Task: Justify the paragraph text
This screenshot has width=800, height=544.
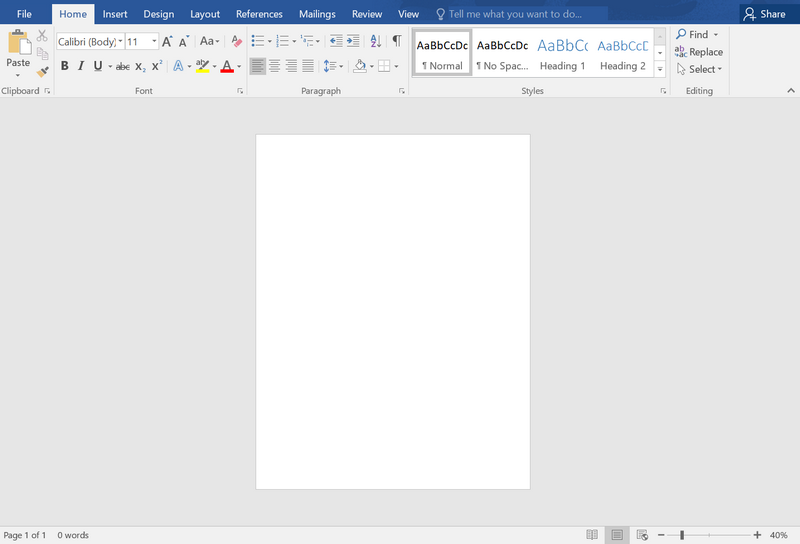Action: click(308, 66)
